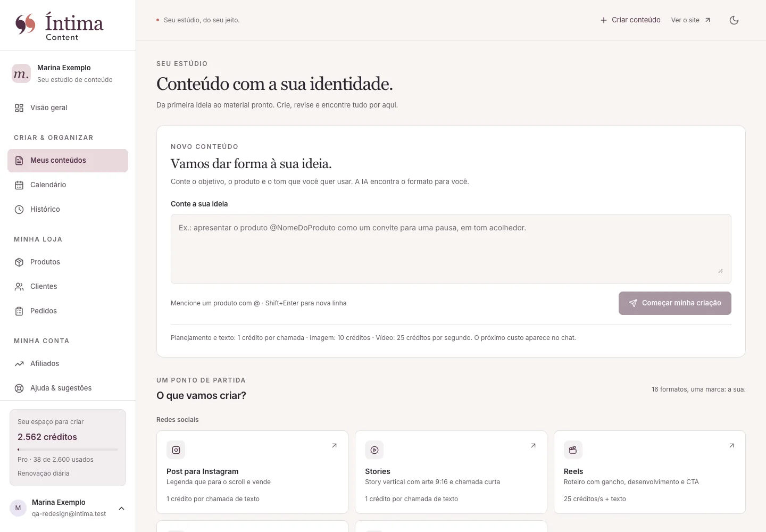Click 'Story vertical com arte 9:16 e chamada curta'
This screenshot has height=532, width=766.
pos(432,482)
